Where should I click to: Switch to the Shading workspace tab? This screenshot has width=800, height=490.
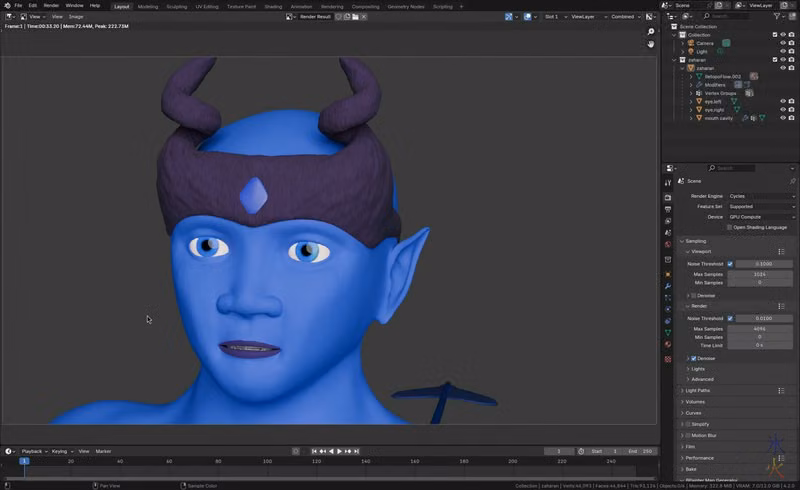273,7
